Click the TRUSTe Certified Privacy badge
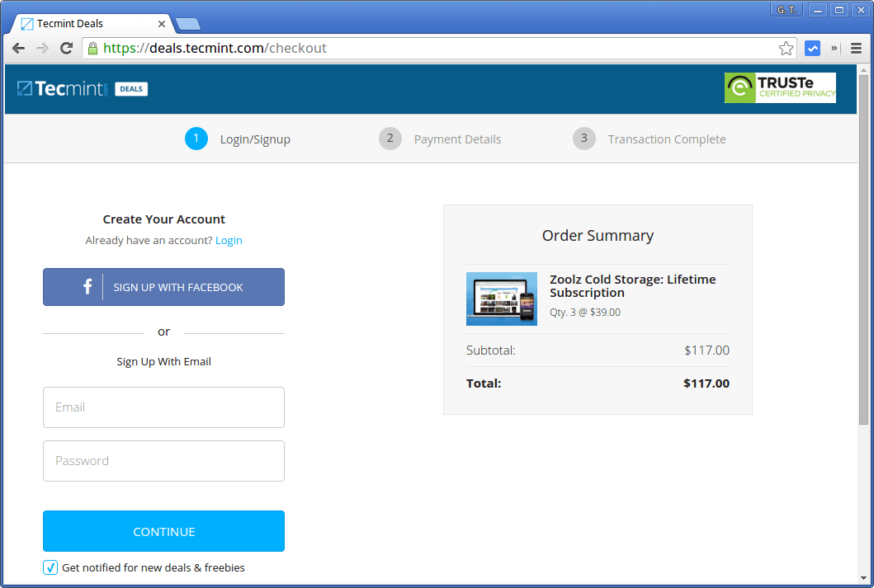This screenshot has width=874, height=588. (779, 87)
